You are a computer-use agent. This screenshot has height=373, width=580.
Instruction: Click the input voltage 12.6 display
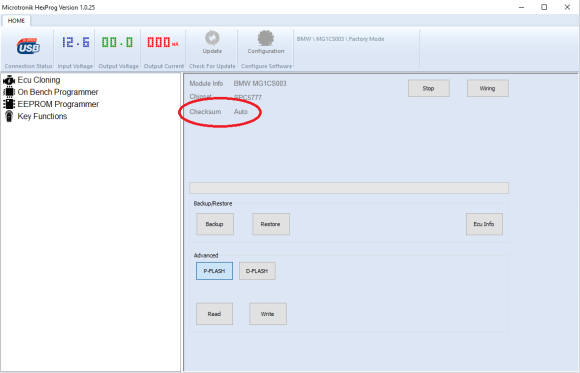tap(75, 42)
